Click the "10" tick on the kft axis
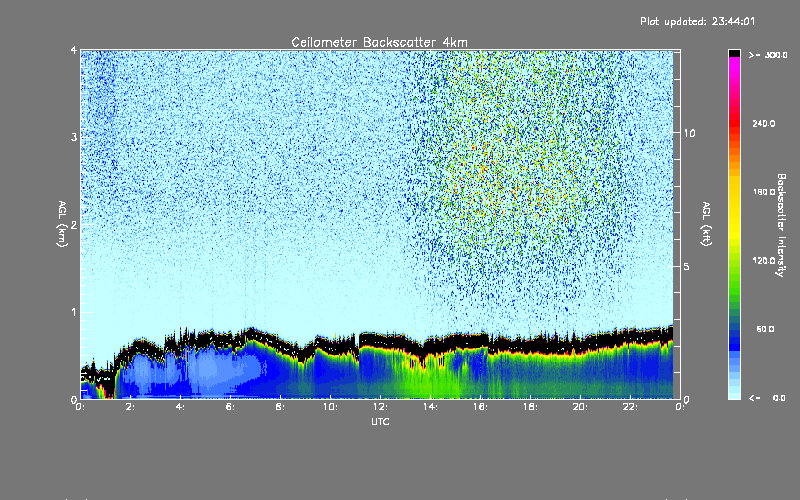The width and height of the screenshot is (800, 500). point(689,133)
